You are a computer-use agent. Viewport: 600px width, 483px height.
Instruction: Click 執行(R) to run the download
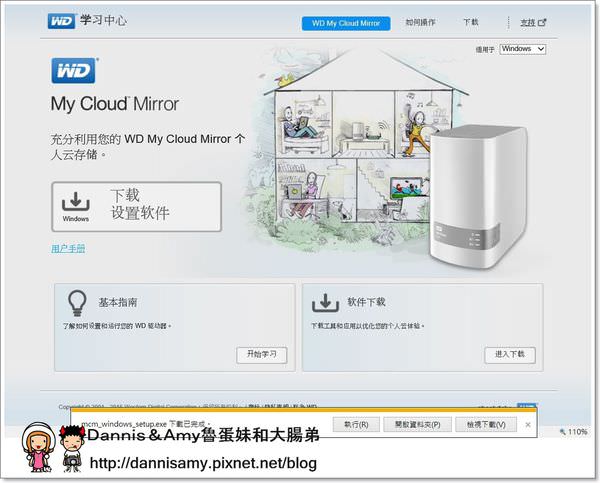tap(356, 425)
